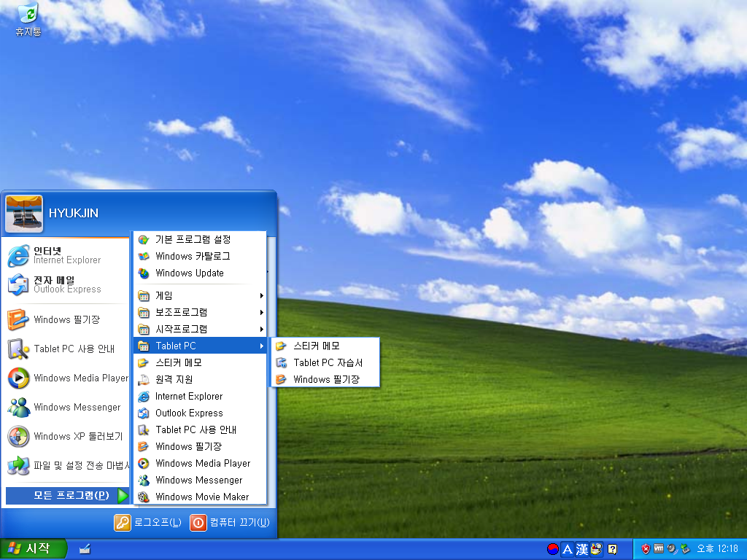This screenshot has height=560, width=747.
Task: Click the HYUKJIN user account picture
Action: click(x=24, y=214)
